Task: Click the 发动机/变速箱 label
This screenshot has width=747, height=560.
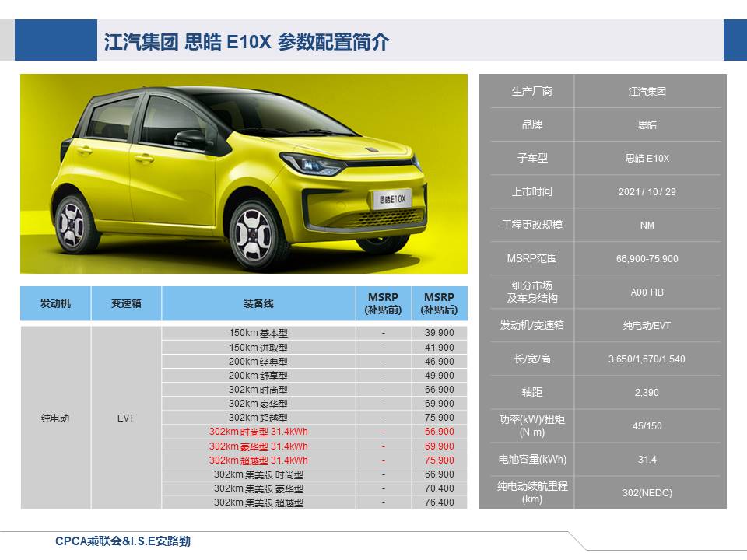Action: pyautogui.click(x=532, y=325)
